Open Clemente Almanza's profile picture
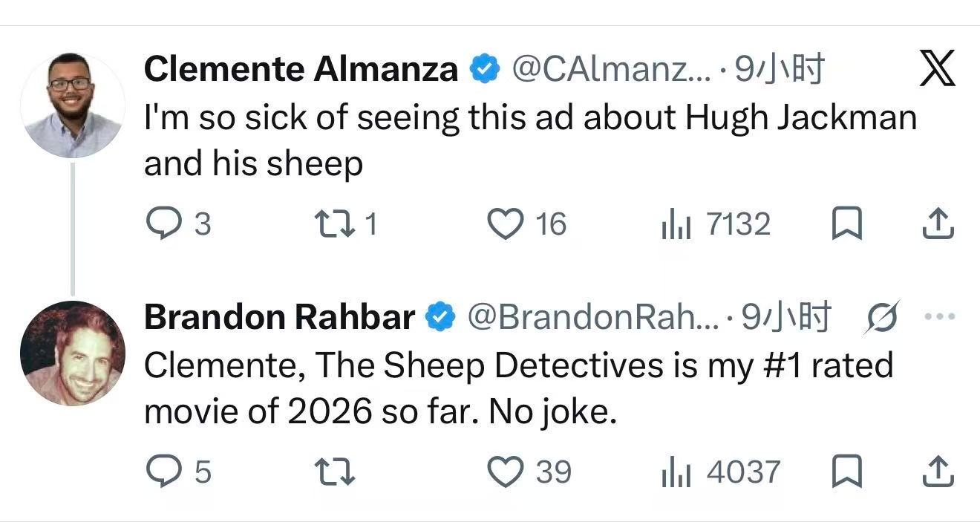Image resolution: width=980 pixels, height=528 pixels. [x=73, y=105]
